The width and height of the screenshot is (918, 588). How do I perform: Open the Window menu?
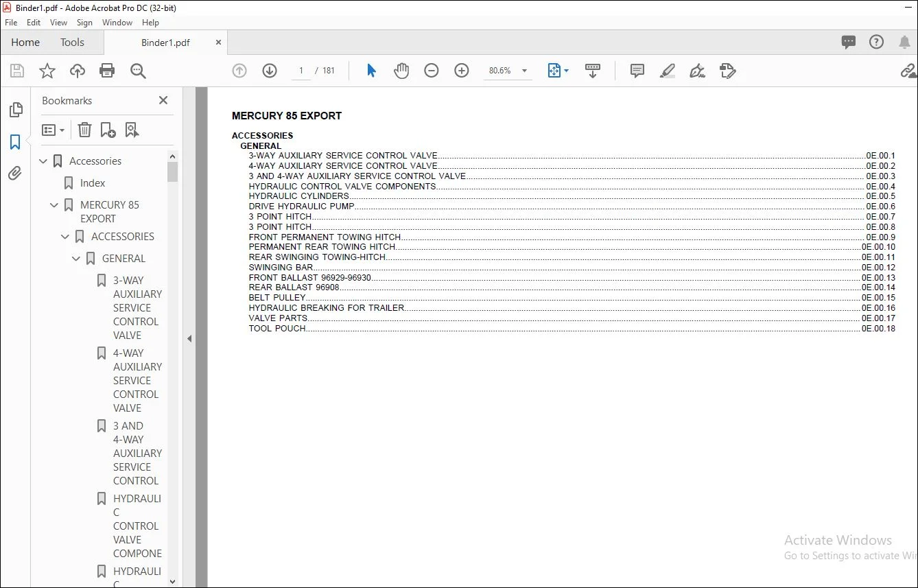point(117,23)
